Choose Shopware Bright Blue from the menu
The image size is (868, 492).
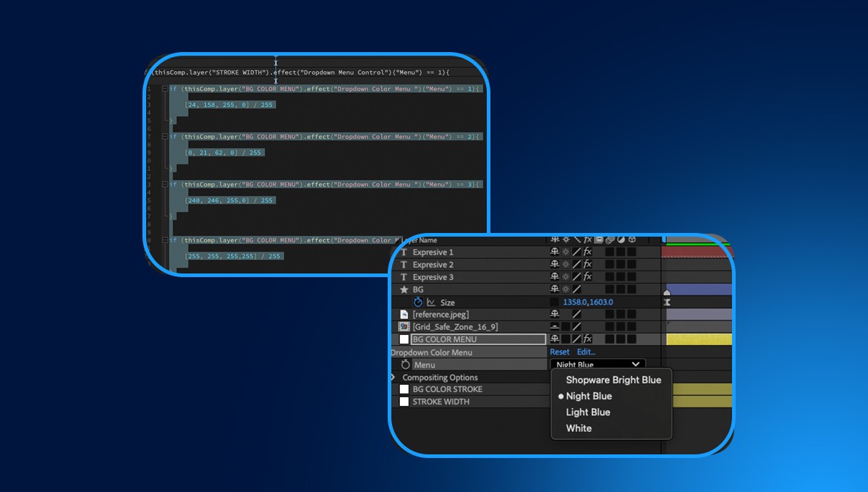[613, 380]
